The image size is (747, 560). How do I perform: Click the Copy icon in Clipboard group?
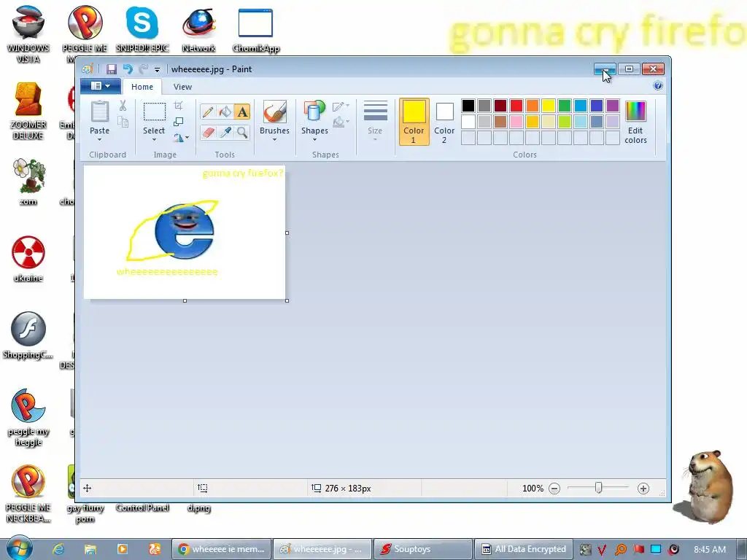click(x=123, y=122)
